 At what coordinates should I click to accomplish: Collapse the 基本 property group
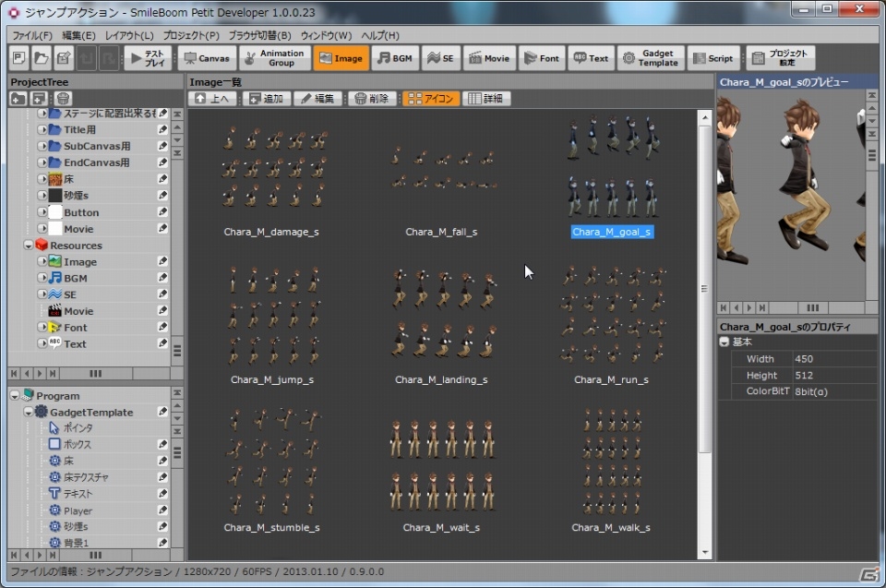[x=724, y=342]
